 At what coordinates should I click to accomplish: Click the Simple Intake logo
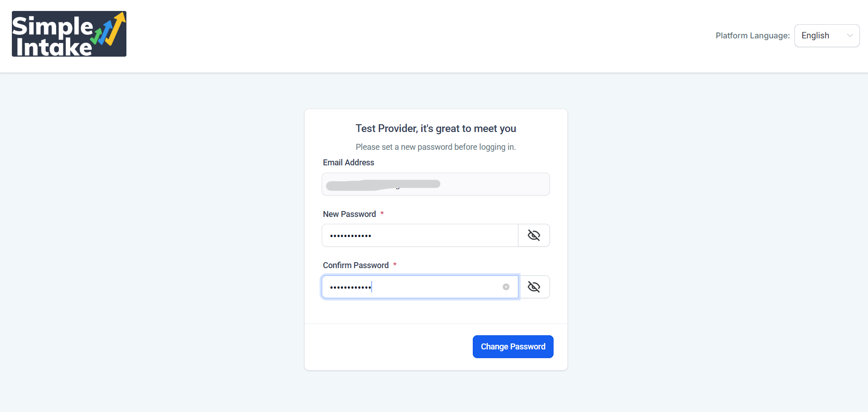pos(68,34)
